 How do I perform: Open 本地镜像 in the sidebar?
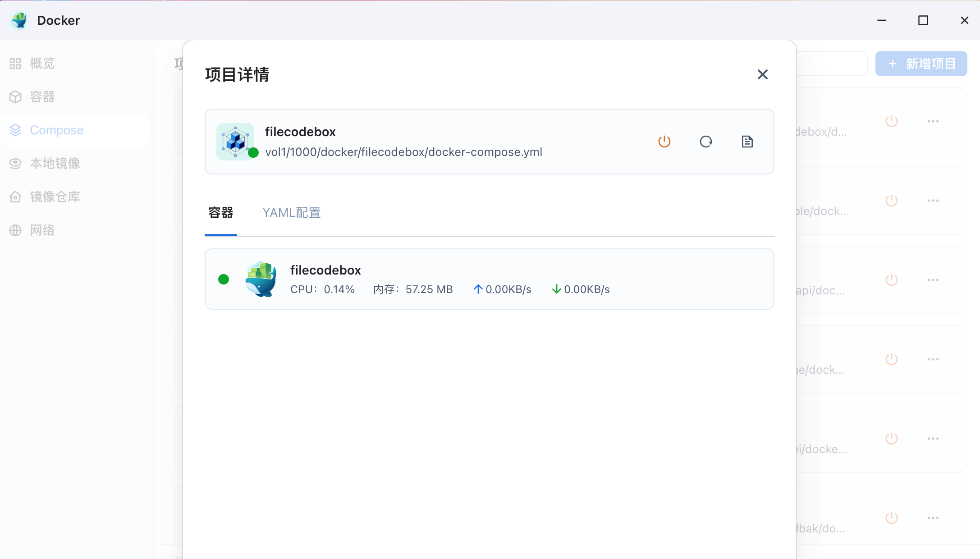coord(75,163)
